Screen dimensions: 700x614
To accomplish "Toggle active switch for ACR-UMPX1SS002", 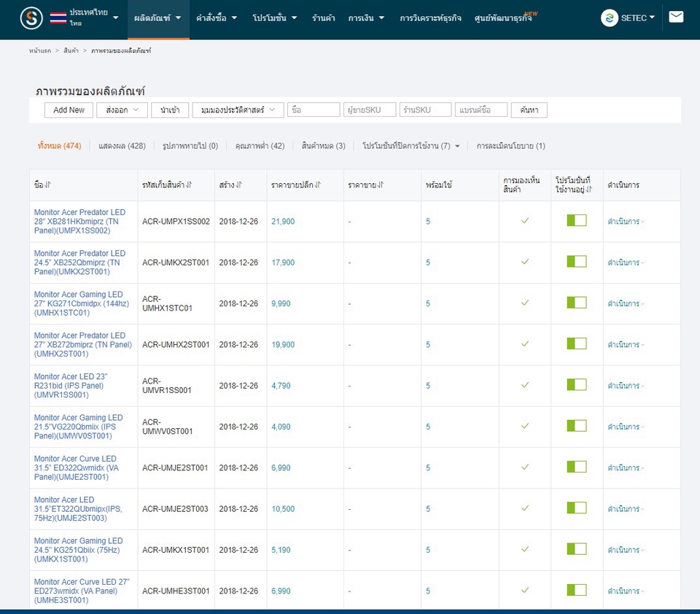I will 577,221.
